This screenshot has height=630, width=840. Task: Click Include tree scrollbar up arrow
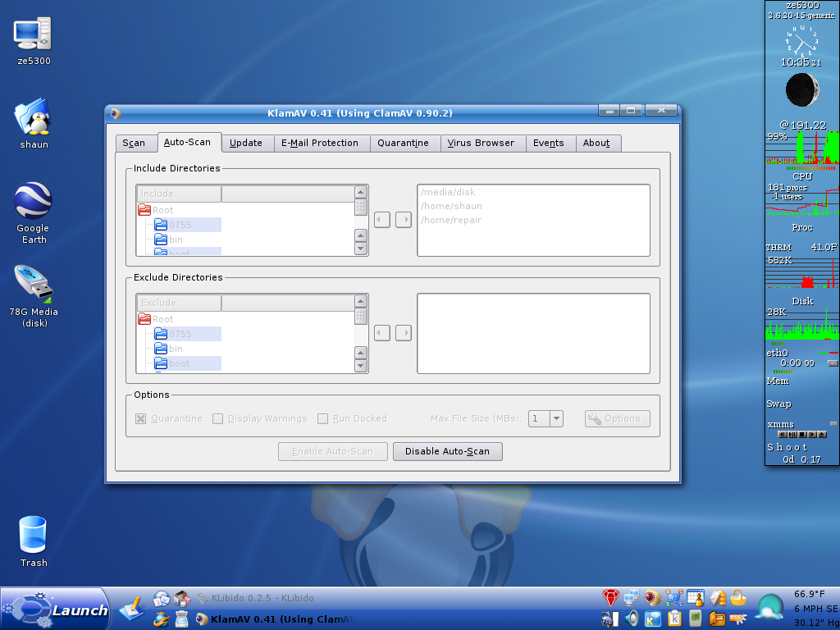point(361,192)
